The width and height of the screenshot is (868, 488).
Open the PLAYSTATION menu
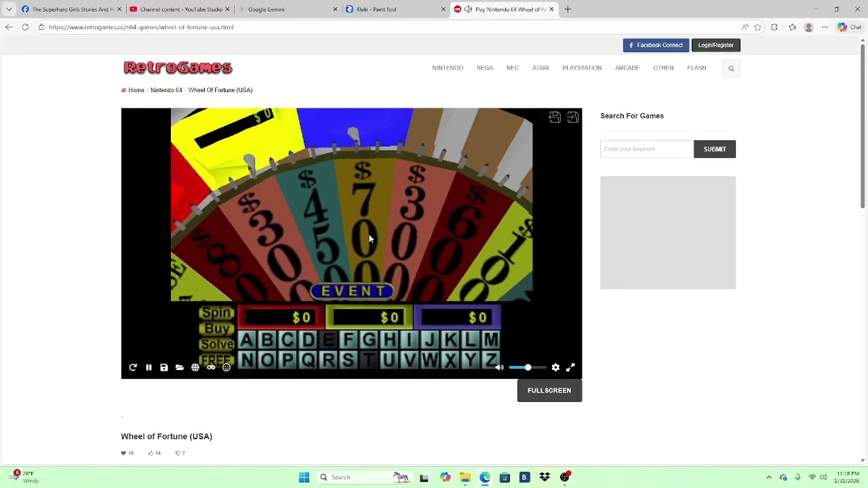pos(582,68)
